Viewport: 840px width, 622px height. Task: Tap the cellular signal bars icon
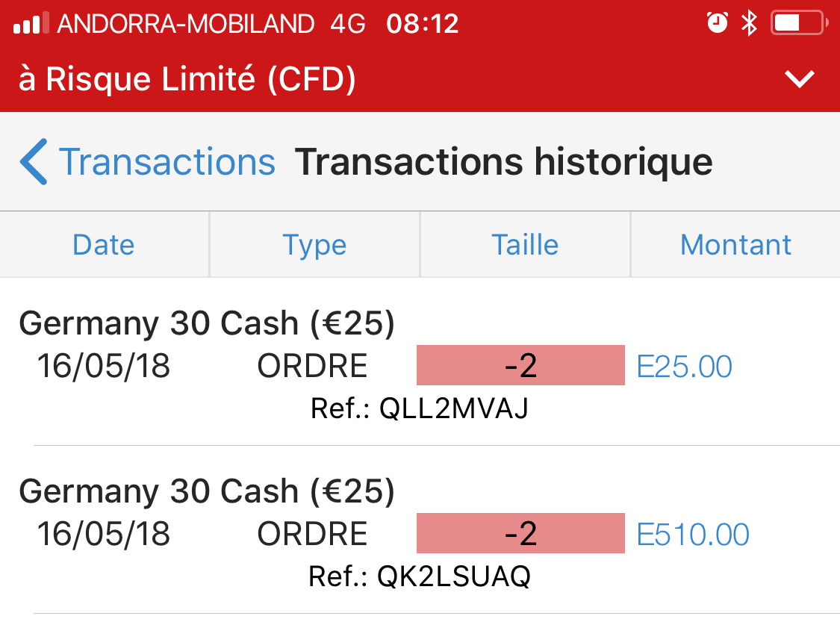click(31, 24)
